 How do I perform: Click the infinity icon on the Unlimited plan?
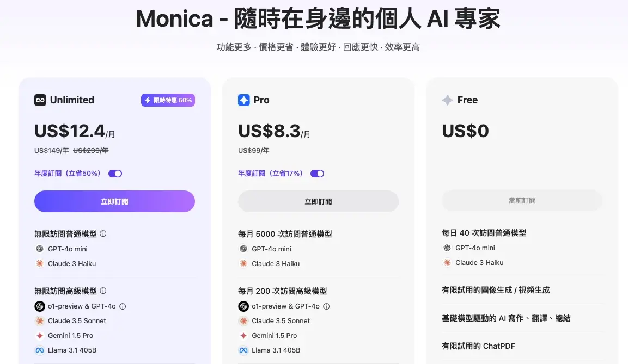[x=39, y=100]
